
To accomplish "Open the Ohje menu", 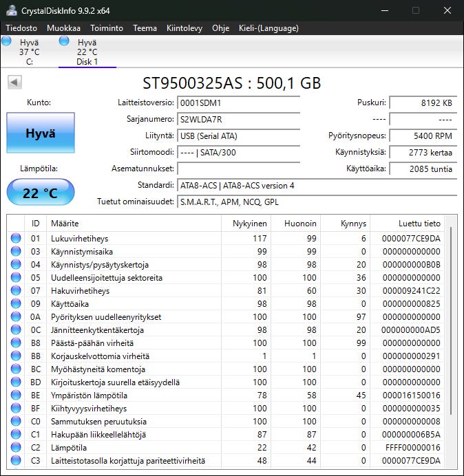I will 220,28.
